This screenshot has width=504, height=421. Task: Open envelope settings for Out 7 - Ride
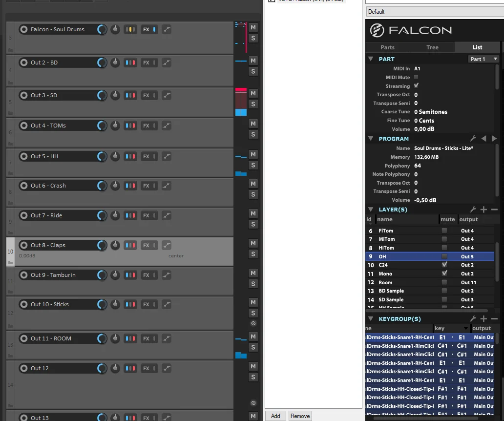[x=166, y=216]
